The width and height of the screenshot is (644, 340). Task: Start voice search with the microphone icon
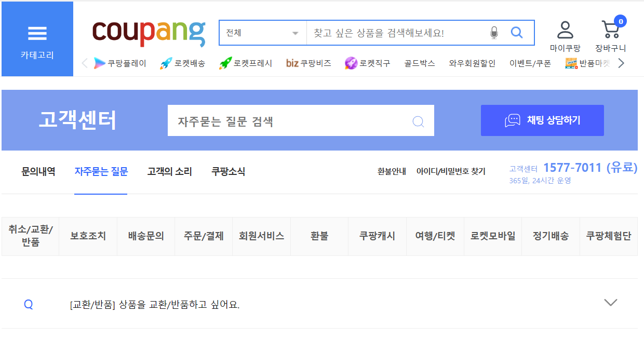click(x=494, y=32)
